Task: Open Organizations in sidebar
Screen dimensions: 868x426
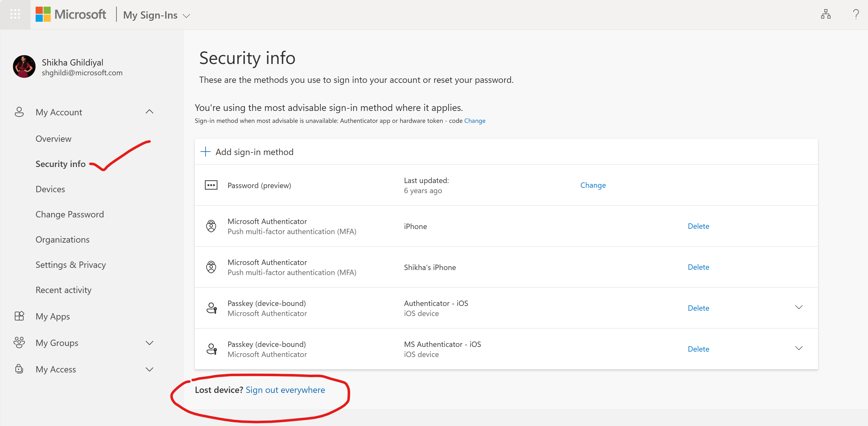Action: [63, 239]
